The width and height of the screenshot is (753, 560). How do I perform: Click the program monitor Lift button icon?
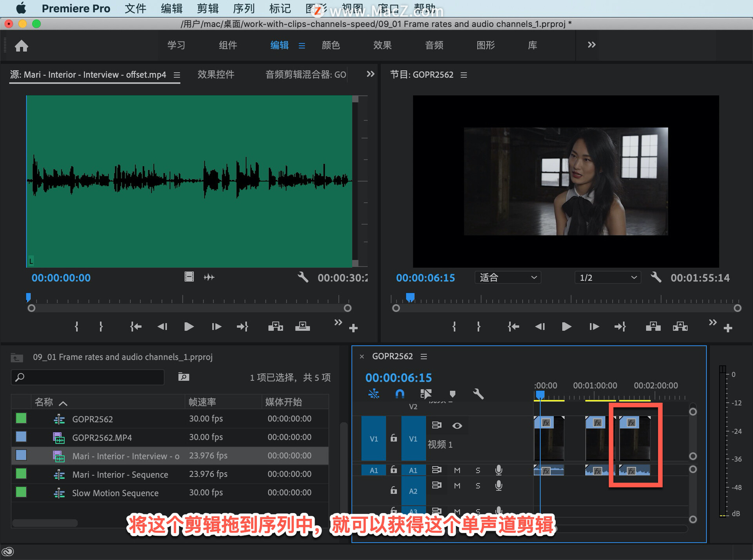click(x=653, y=326)
